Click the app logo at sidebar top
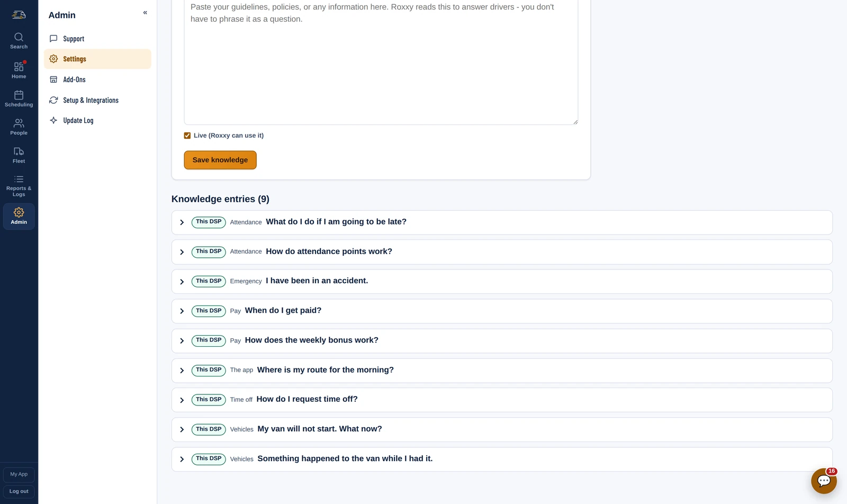The image size is (847, 504). (x=19, y=15)
